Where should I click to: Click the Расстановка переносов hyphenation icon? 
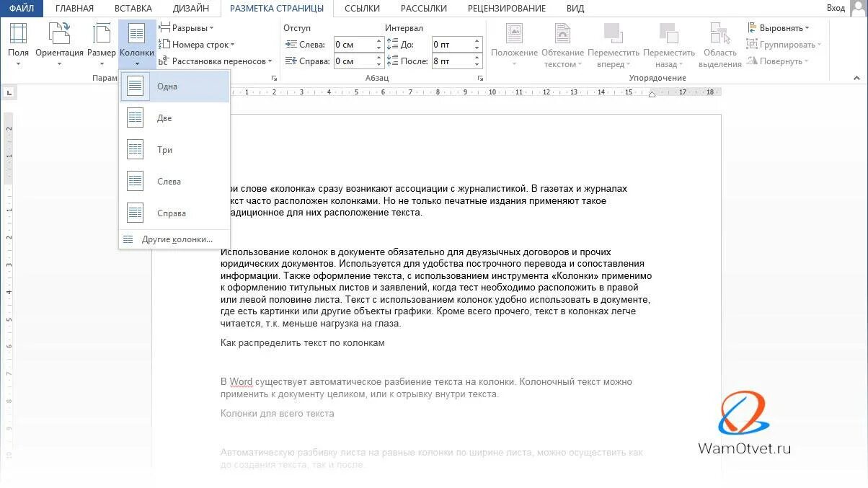click(x=164, y=61)
